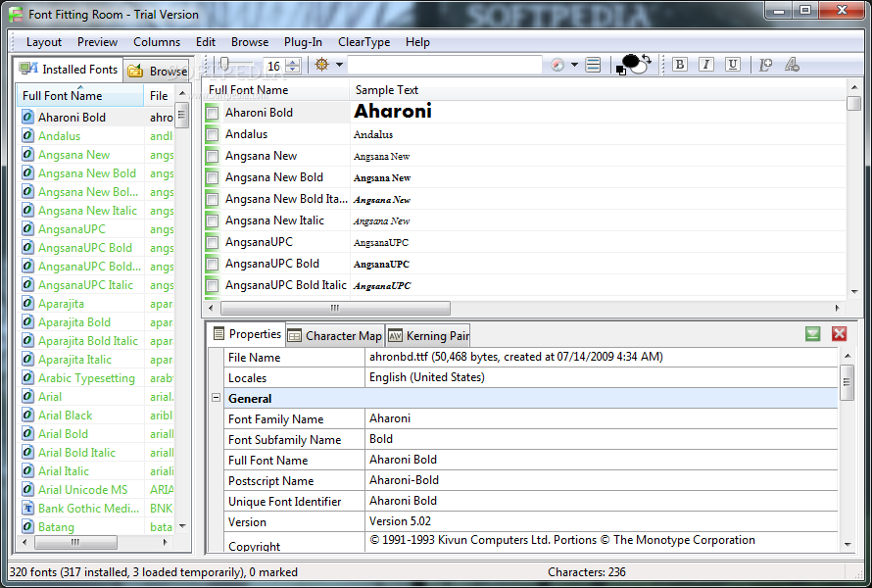Switch to the Installed Fonts tab
872x588 pixels.
(x=69, y=70)
